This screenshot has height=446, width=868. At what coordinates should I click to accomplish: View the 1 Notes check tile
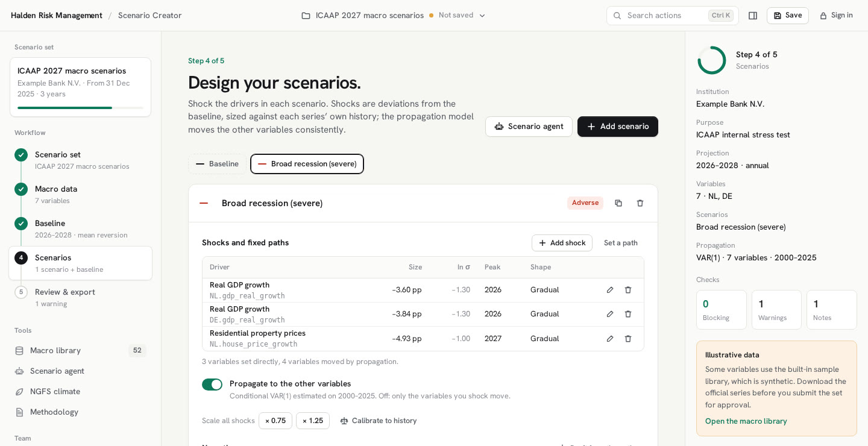tap(832, 310)
